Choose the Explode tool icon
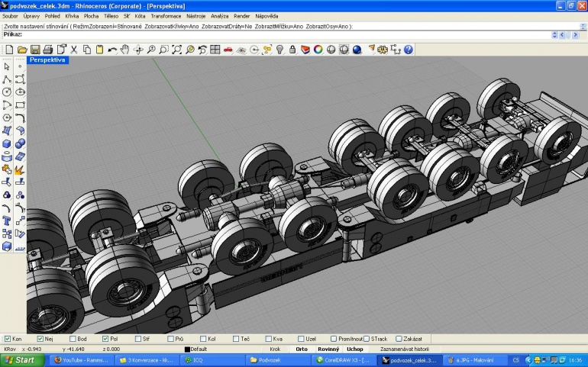 (21, 170)
